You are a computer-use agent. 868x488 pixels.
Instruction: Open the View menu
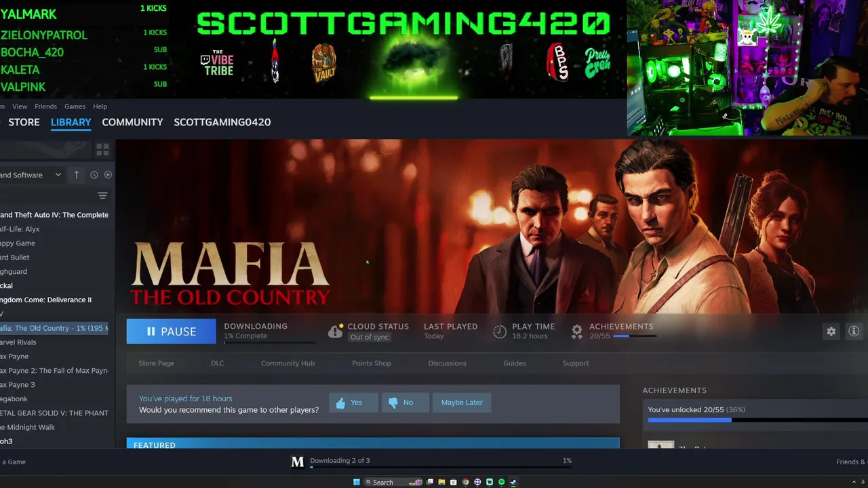(20, 106)
